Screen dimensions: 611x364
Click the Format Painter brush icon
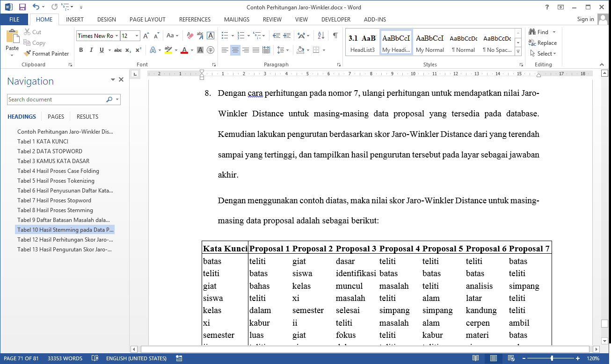click(x=27, y=54)
